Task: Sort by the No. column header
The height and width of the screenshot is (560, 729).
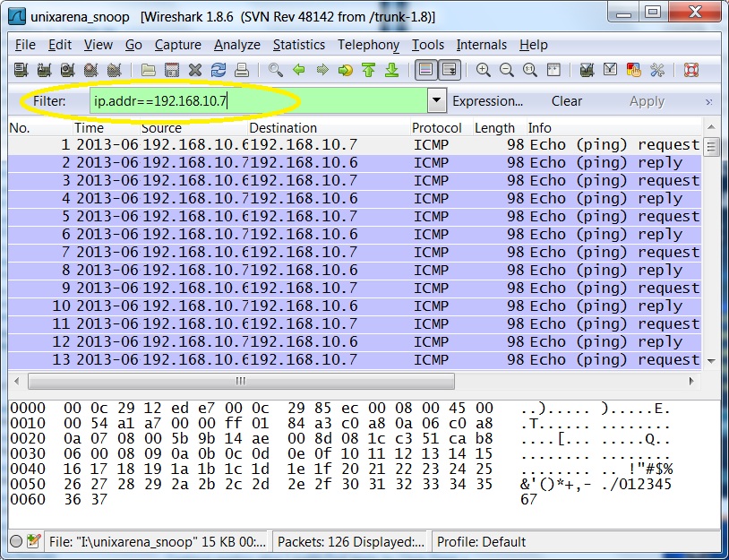Action: point(40,128)
